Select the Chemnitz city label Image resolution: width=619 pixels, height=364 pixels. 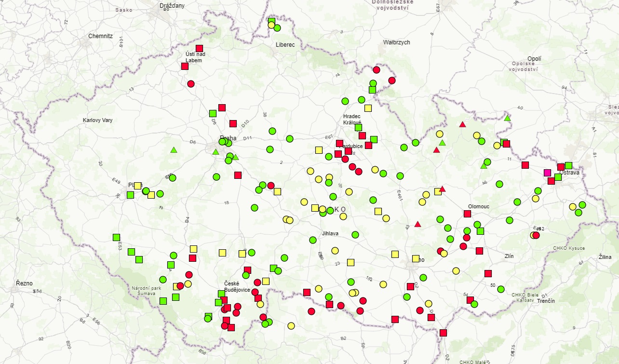(x=100, y=36)
